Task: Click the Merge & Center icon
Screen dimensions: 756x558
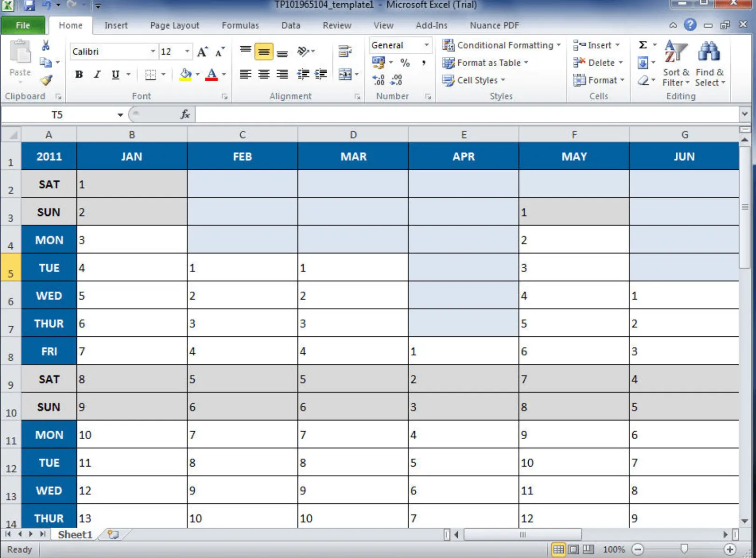Action: pyautogui.click(x=345, y=74)
